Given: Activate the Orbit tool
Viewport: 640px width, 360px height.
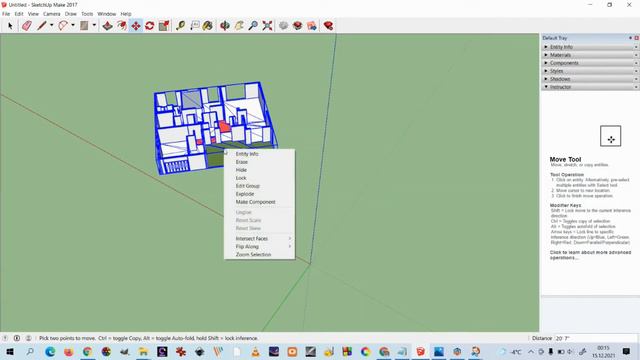Looking at the screenshot, I should (225, 26).
